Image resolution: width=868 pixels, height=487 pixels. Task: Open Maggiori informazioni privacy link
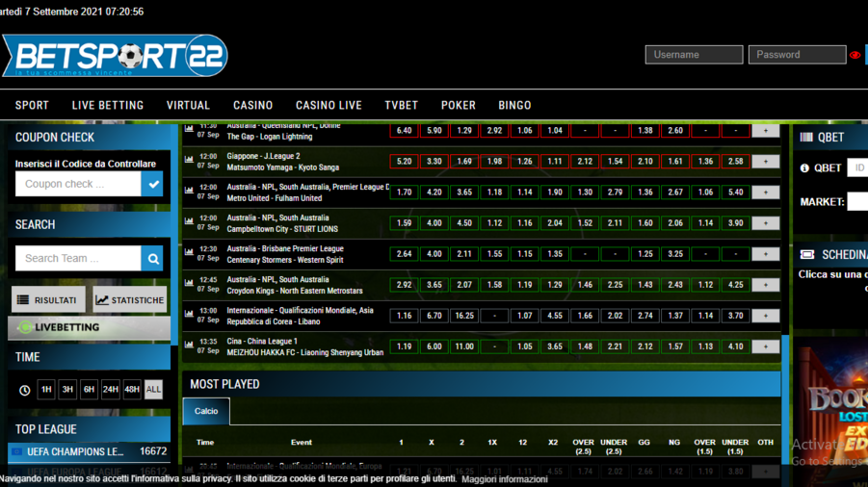505,478
